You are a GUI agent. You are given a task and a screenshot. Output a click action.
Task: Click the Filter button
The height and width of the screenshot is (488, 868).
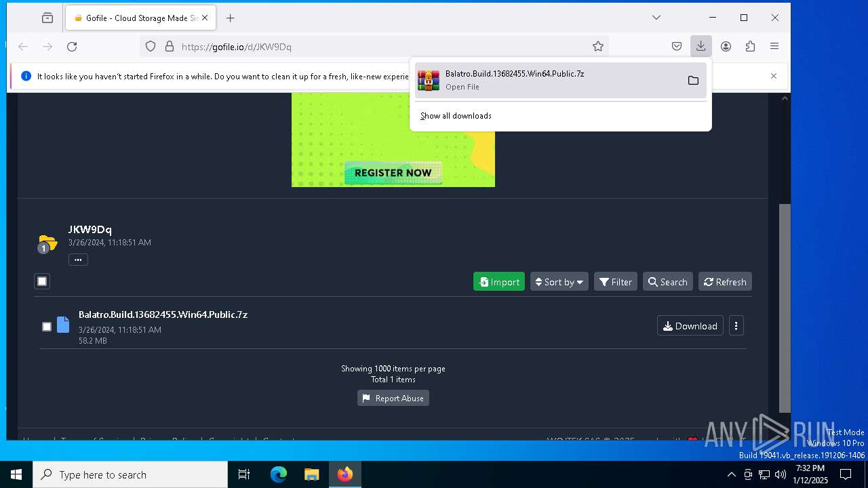click(616, 282)
